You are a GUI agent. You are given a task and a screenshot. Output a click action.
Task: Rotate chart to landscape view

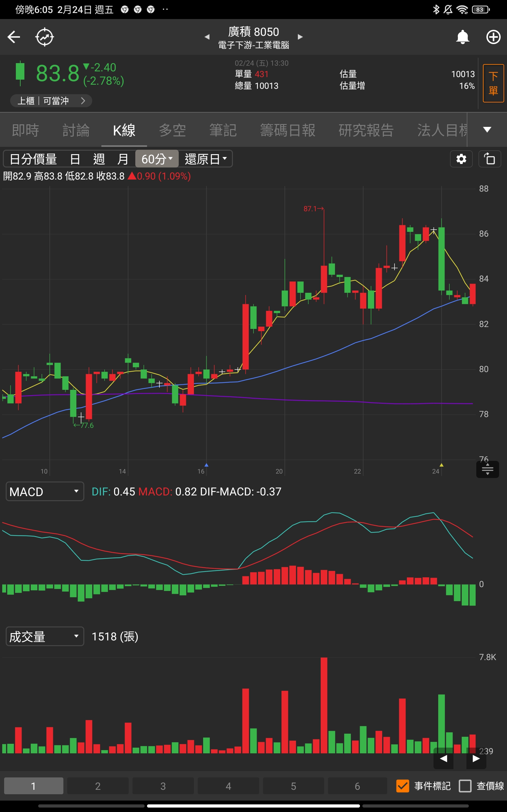(x=489, y=159)
